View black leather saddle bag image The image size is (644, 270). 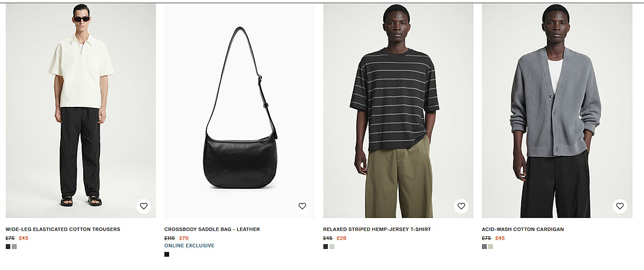[x=239, y=111]
